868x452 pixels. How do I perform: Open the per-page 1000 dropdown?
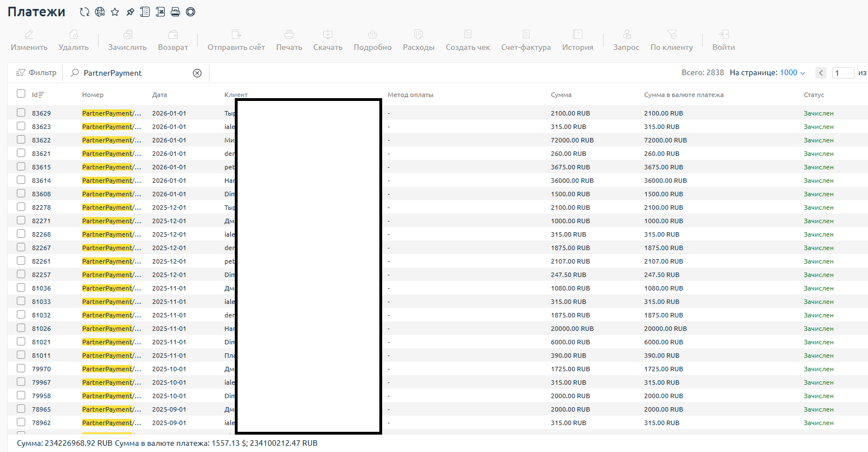point(792,73)
